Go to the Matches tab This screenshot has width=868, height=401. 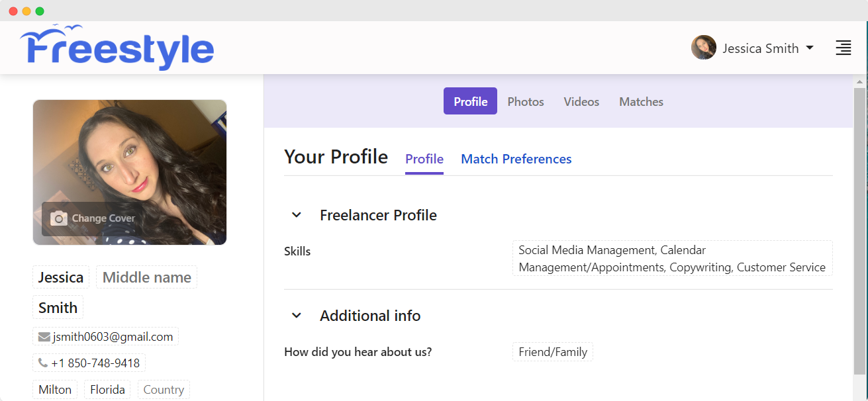point(641,101)
